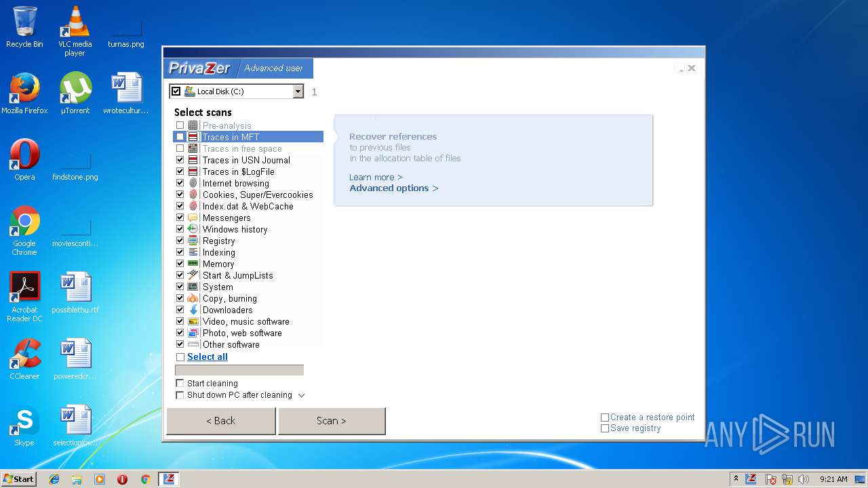Enable the Save registry checkbox
The image size is (868, 488).
pyautogui.click(x=605, y=428)
